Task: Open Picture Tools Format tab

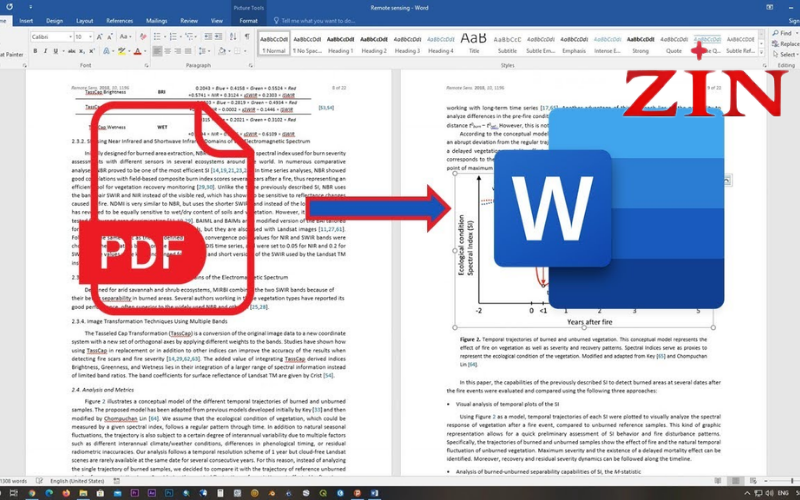Action: pos(248,21)
